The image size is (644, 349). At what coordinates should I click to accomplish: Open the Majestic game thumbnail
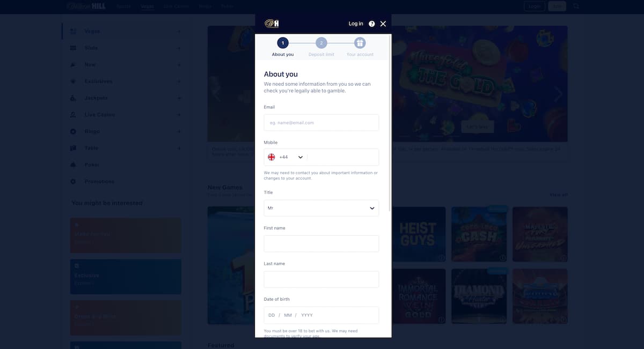click(x=540, y=235)
